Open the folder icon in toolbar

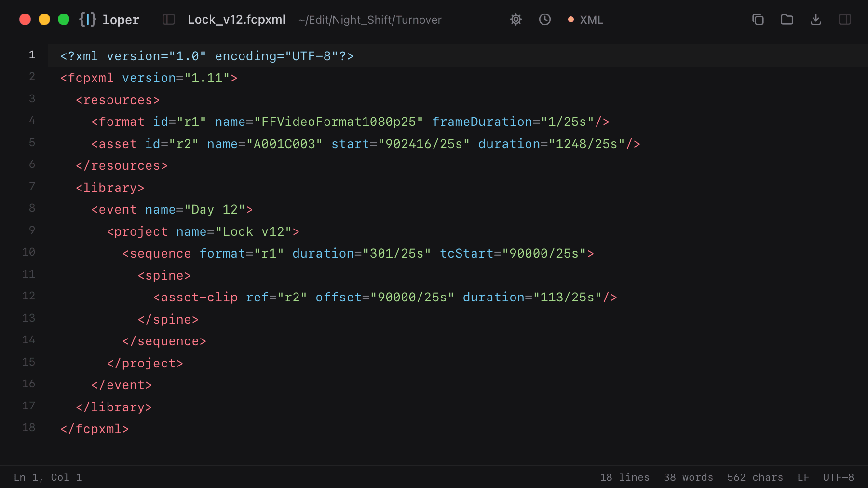787,19
